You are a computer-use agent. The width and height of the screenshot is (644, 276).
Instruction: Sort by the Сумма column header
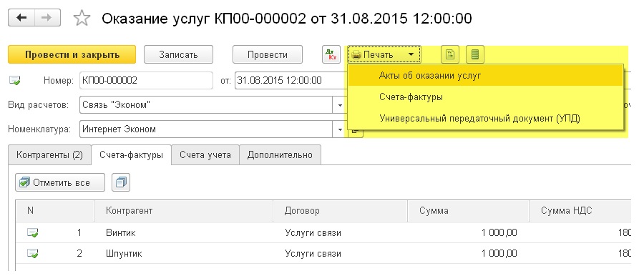(468, 211)
